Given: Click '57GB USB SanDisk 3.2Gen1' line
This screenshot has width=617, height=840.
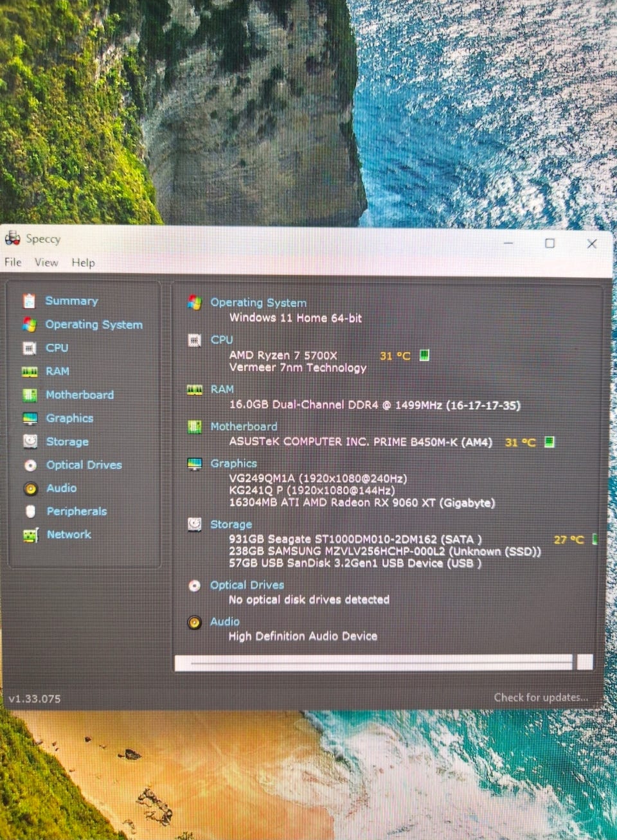Looking at the screenshot, I should coord(355,563).
